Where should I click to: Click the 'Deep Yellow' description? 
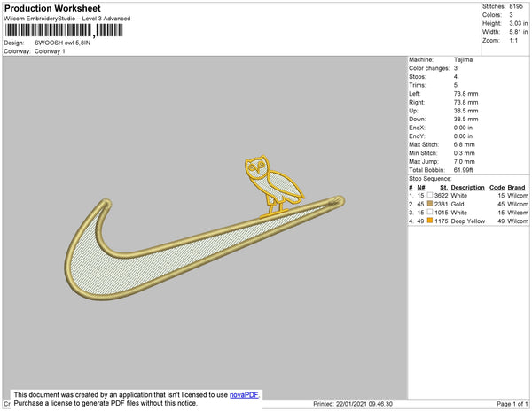[x=468, y=221]
